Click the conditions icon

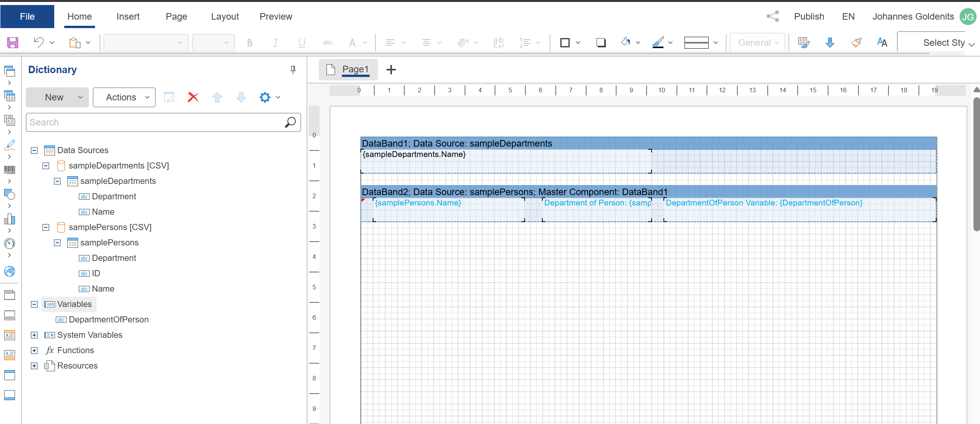coord(803,42)
